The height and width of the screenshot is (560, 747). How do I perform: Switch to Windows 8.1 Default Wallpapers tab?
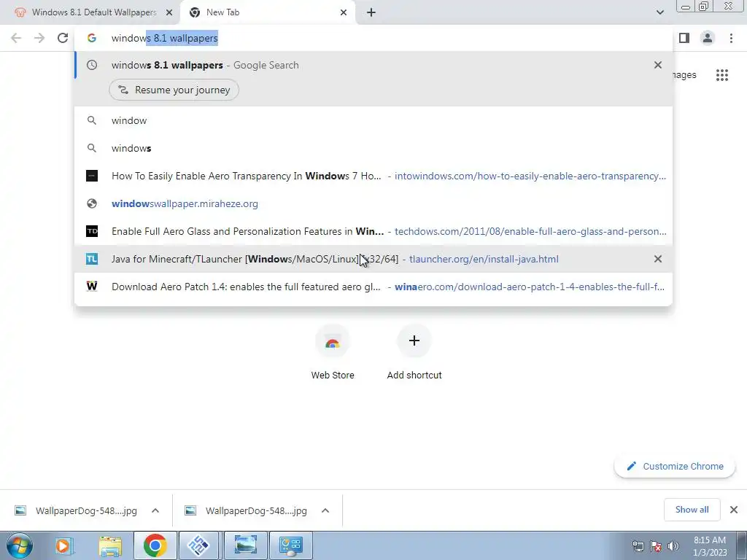[90, 13]
